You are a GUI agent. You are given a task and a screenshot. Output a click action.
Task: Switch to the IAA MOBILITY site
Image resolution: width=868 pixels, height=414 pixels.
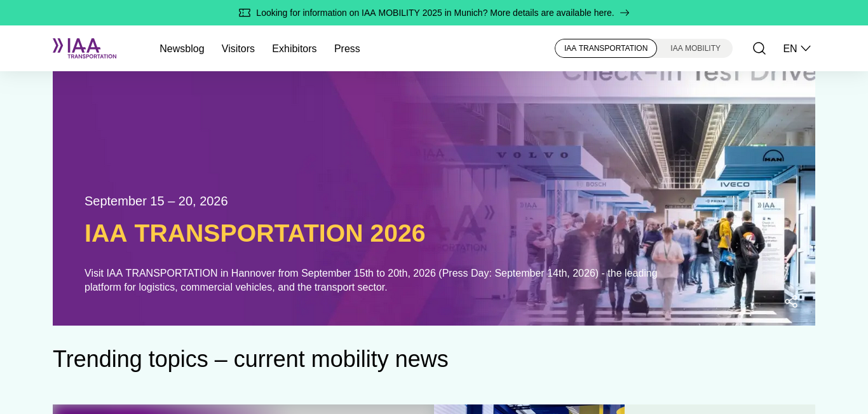695,48
